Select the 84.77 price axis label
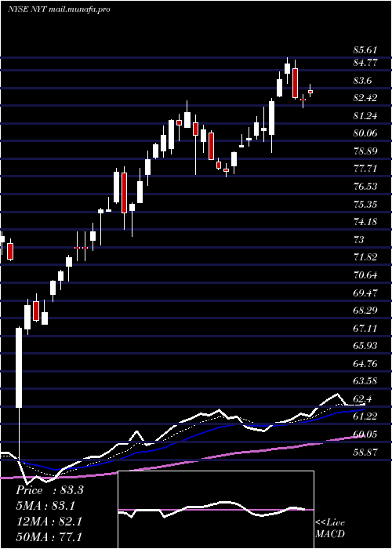Viewport: 392px width, 549px height. (365, 63)
